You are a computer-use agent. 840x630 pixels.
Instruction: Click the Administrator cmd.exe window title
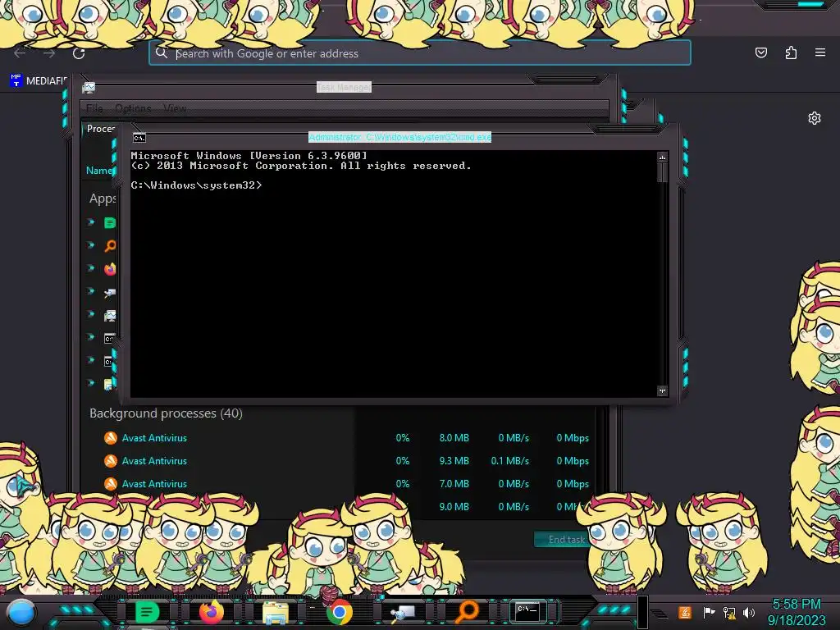point(399,137)
